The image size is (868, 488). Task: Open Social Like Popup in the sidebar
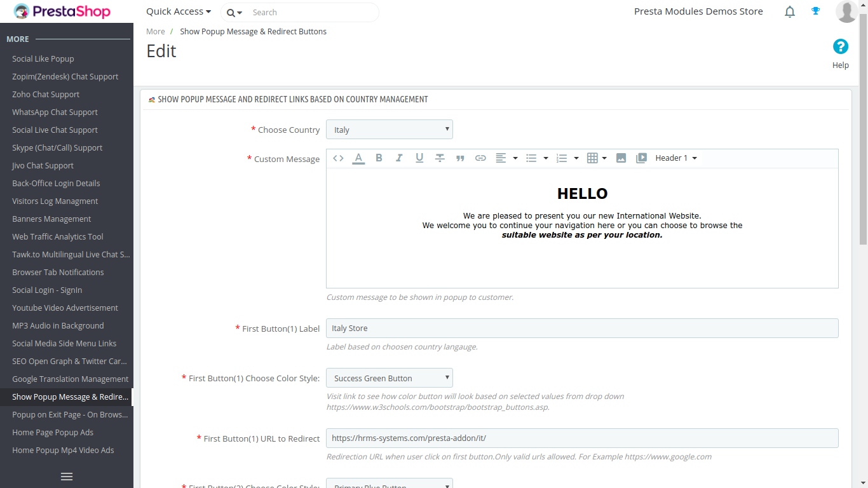[43, 58]
